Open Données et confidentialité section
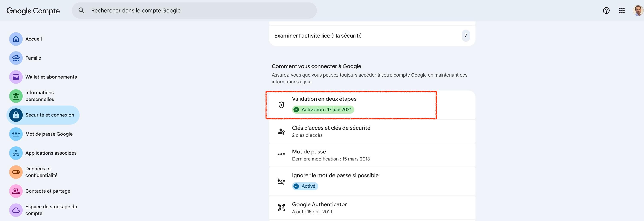The width and height of the screenshot is (644, 221). coord(43,172)
